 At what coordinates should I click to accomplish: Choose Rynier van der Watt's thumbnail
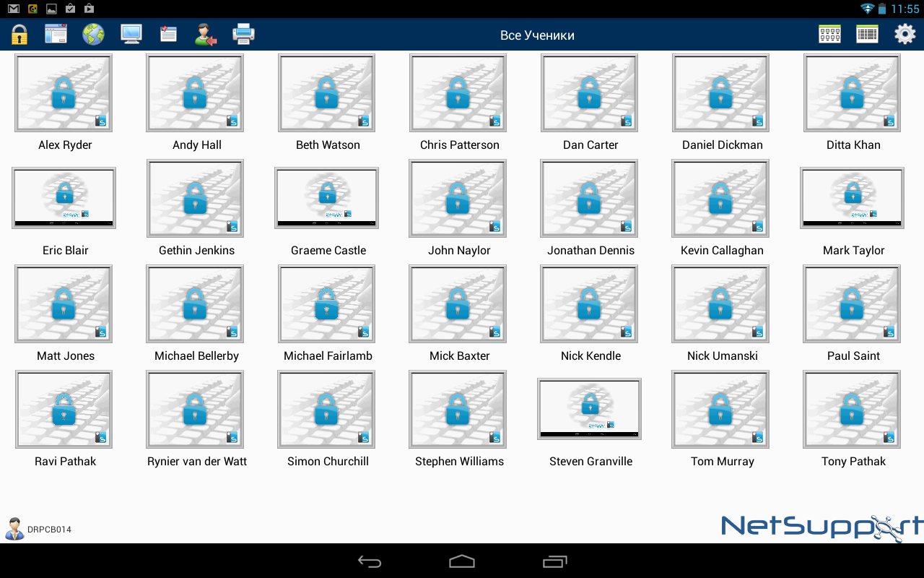pos(195,410)
